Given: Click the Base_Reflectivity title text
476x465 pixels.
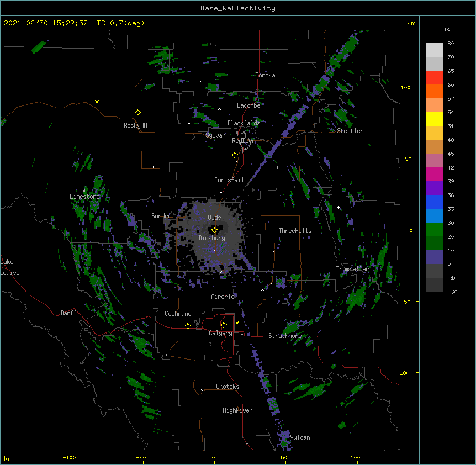Looking at the screenshot, I should (x=238, y=8).
